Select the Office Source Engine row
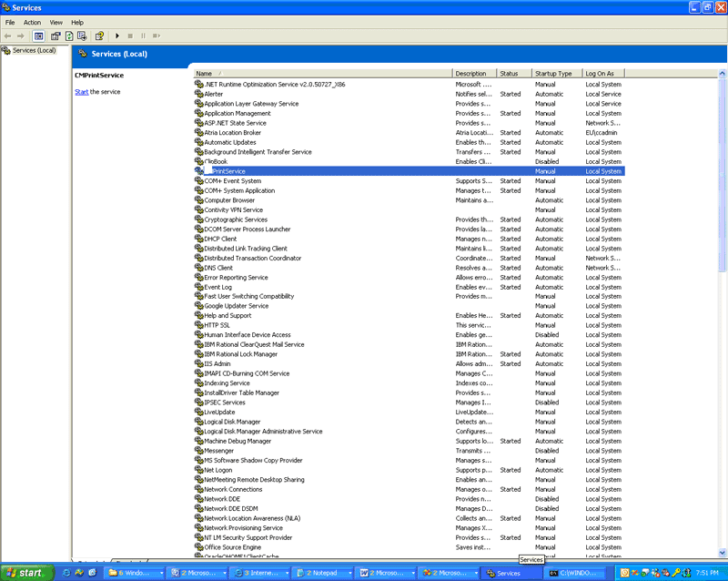Screen dimensions: 728x581 pos(409,547)
